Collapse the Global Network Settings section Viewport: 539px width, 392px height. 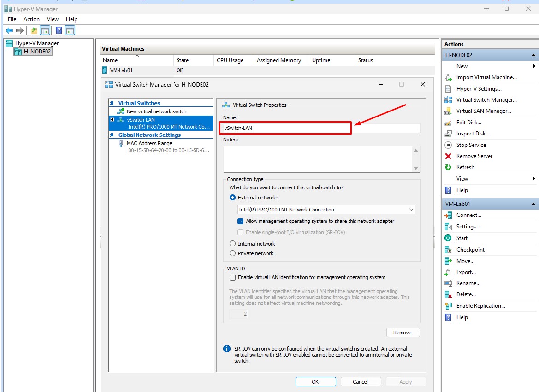(x=112, y=135)
